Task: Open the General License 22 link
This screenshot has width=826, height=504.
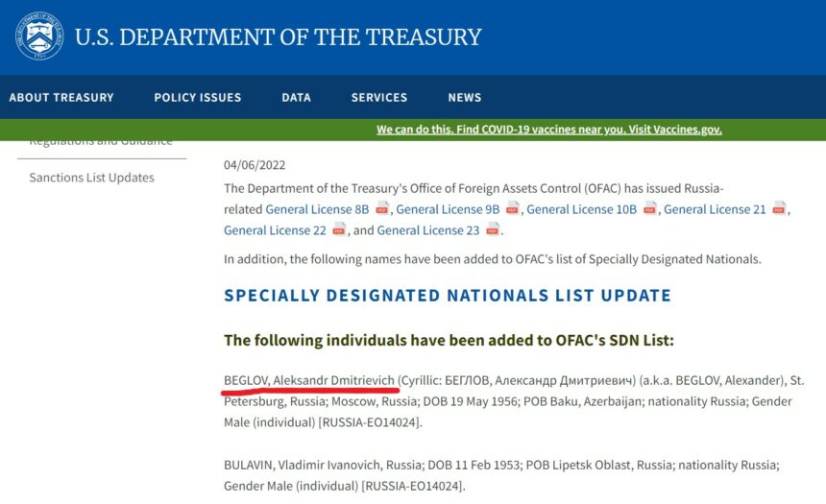Action: [275, 230]
